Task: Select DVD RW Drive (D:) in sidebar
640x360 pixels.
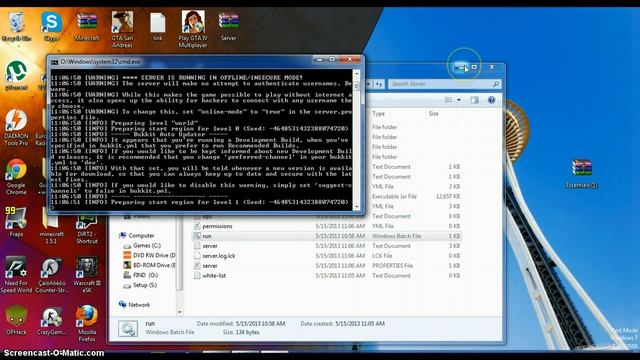Action: (x=150, y=255)
